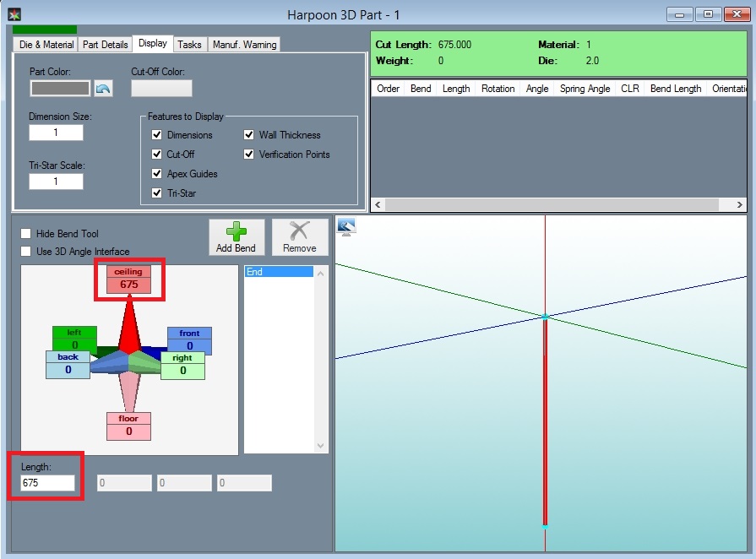The width and height of the screenshot is (756, 559).
Task: Toggle the Tri-Star checkbox
Action: [x=157, y=193]
